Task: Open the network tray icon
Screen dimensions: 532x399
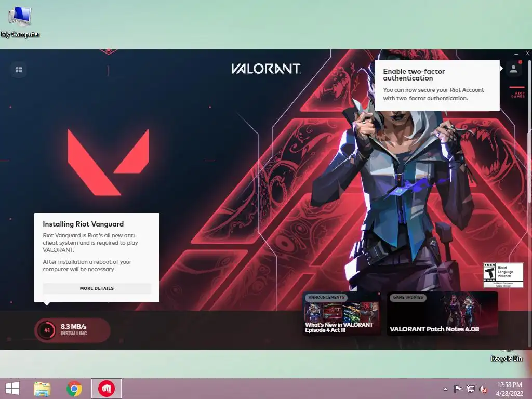Action: click(x=471, y=389)
